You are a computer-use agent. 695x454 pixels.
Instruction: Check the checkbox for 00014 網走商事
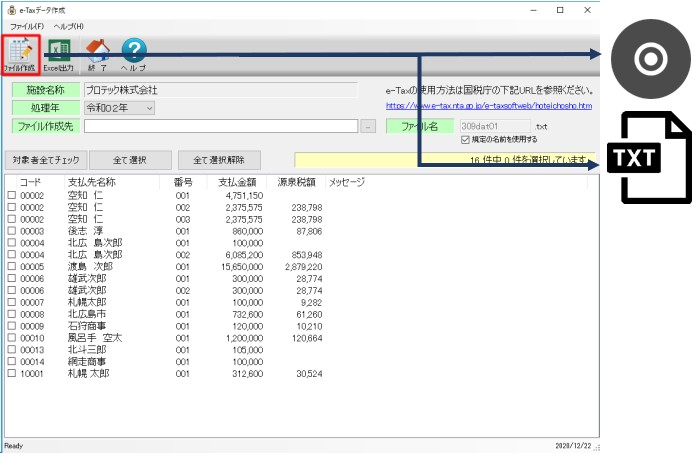[12, 361]
